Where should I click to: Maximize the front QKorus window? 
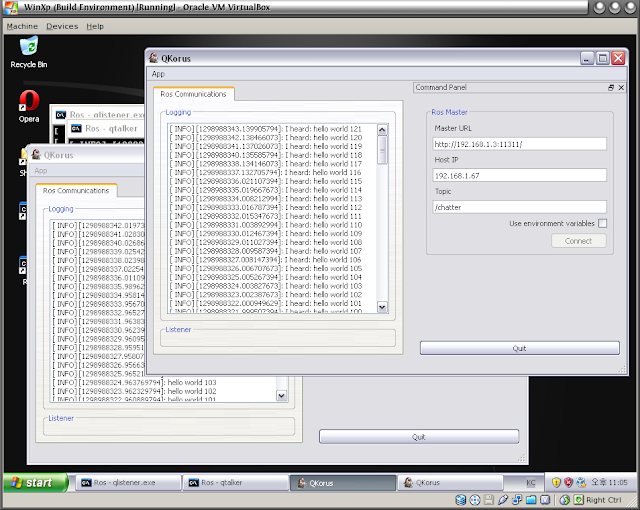point(603,58)
